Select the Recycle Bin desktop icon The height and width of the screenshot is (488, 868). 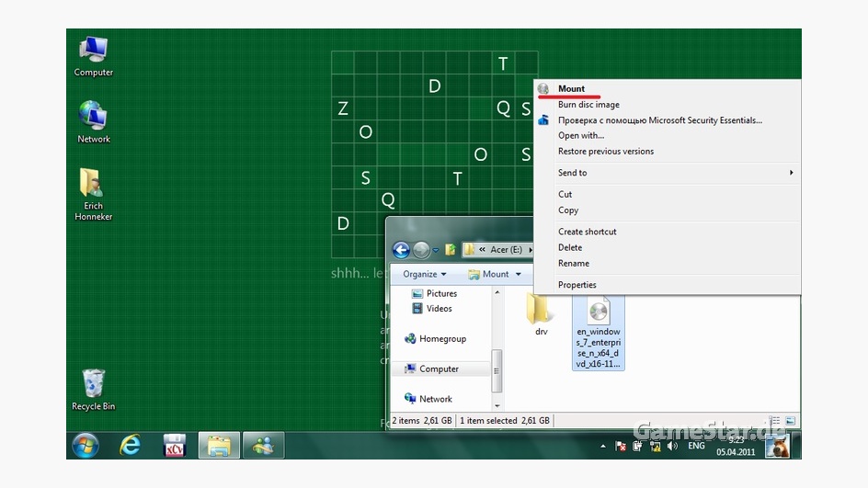[x=94, y=389]
